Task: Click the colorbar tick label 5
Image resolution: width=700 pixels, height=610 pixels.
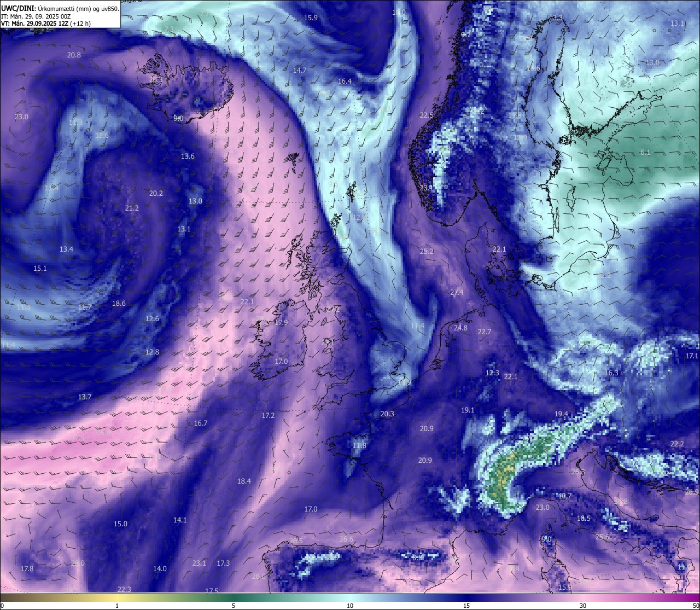Action: click(234, 606)
